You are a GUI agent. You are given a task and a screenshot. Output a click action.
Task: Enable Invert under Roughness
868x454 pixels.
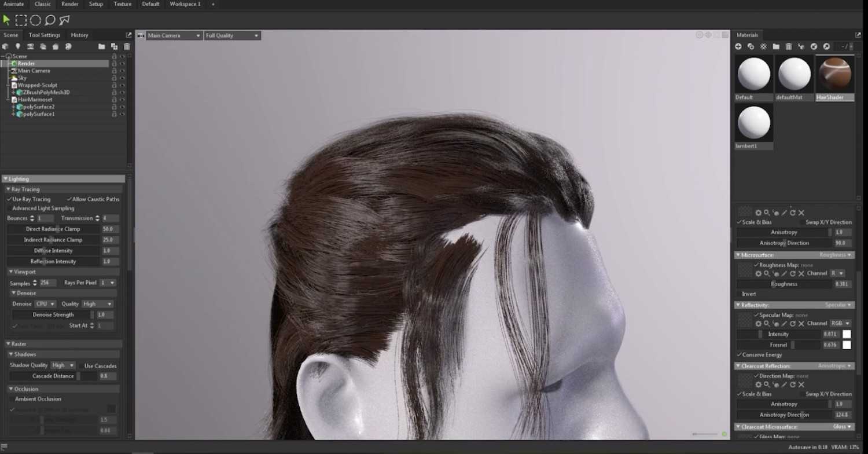739,294
